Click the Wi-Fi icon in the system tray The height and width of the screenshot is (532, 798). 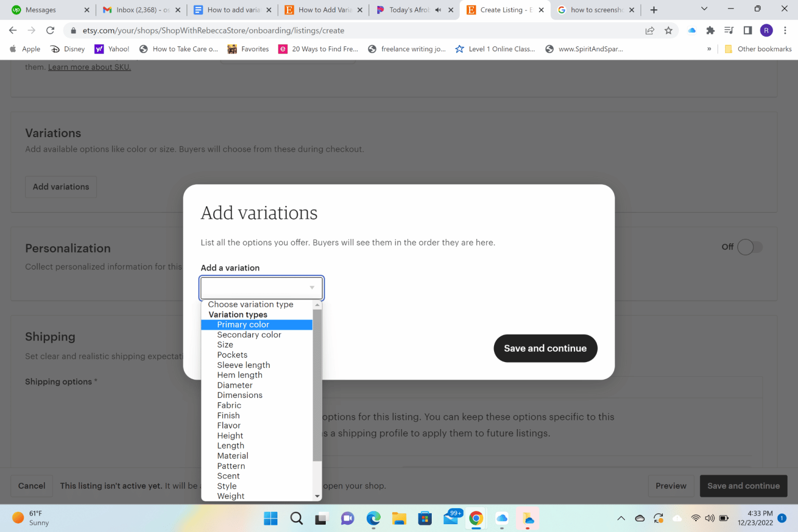696,518
